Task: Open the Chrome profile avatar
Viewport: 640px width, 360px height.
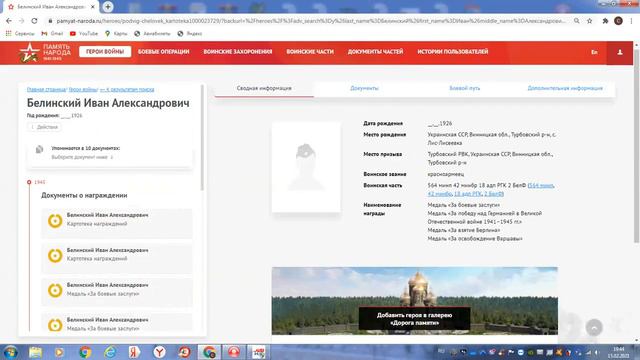Action: point(618,21)
